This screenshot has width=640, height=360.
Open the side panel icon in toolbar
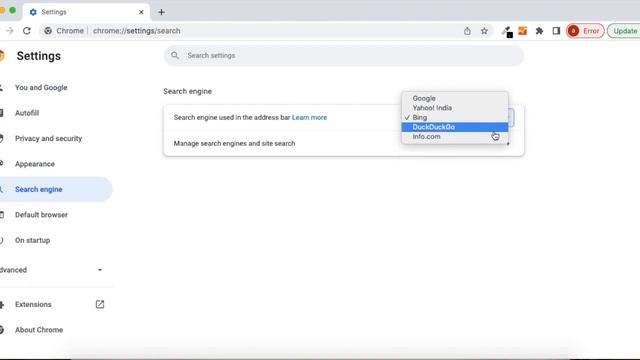click(556, 31)
